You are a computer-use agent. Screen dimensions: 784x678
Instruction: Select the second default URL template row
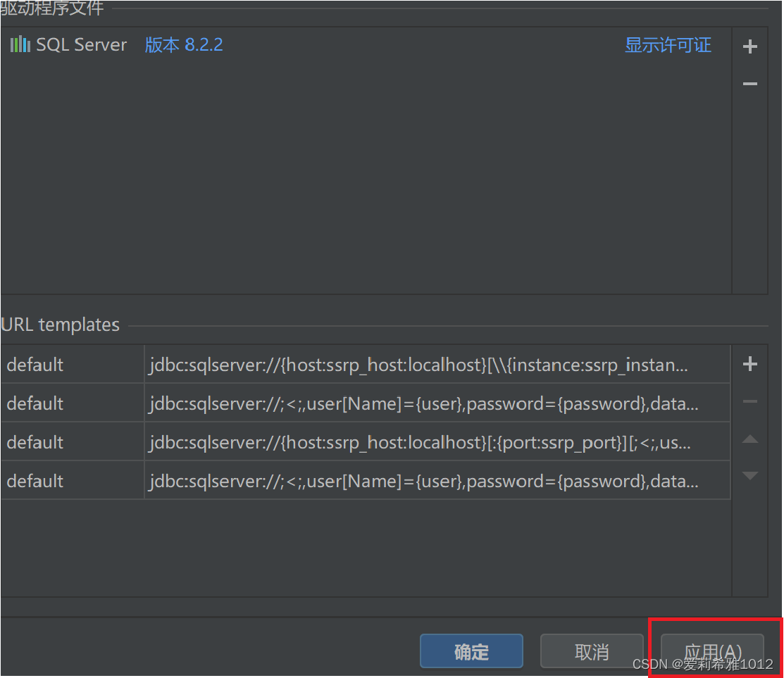[x=34, y=403]
